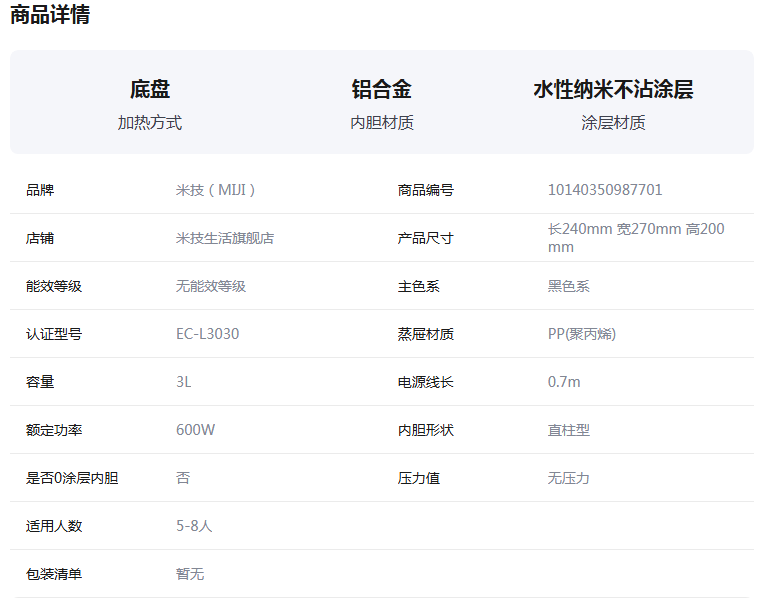The image size is (767, 603).
Task: Click the 品牌 row label
Action: 40,190
